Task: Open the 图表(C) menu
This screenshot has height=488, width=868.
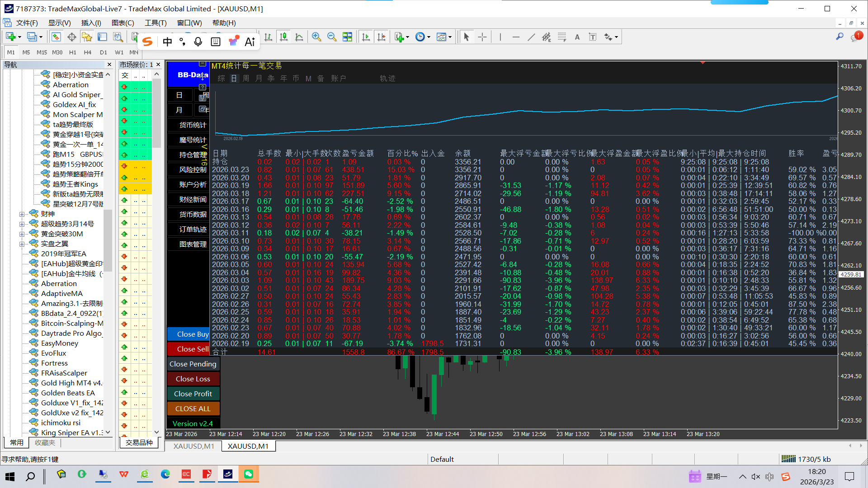Action: (x=123, y=23)
